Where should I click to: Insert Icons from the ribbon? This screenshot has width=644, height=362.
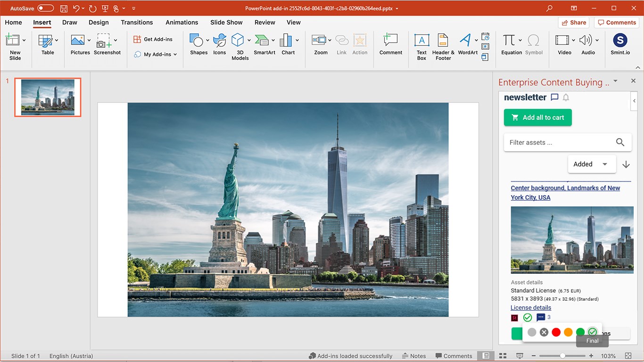(x=220, y=45)
